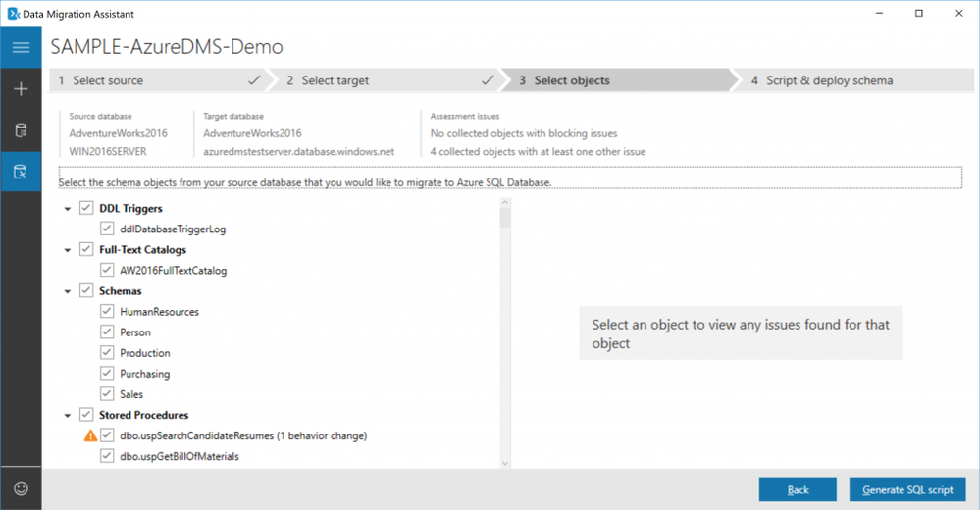Uncheck the Person schema checkbox

click(107, 331)
